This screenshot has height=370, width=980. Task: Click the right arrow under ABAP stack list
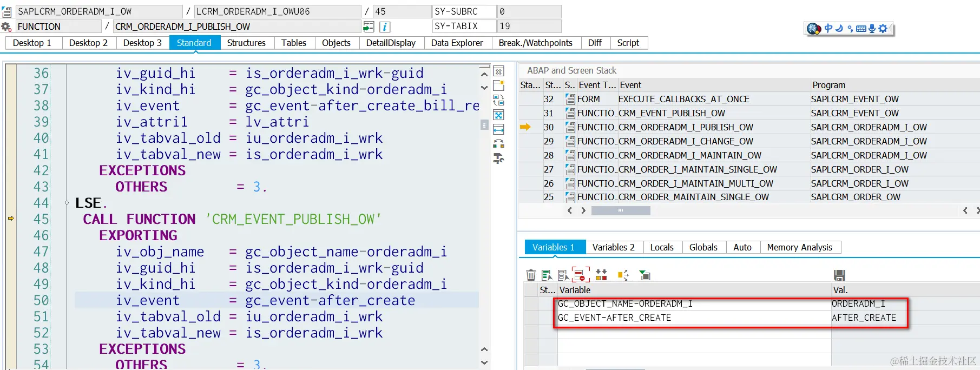click(583, 210)
